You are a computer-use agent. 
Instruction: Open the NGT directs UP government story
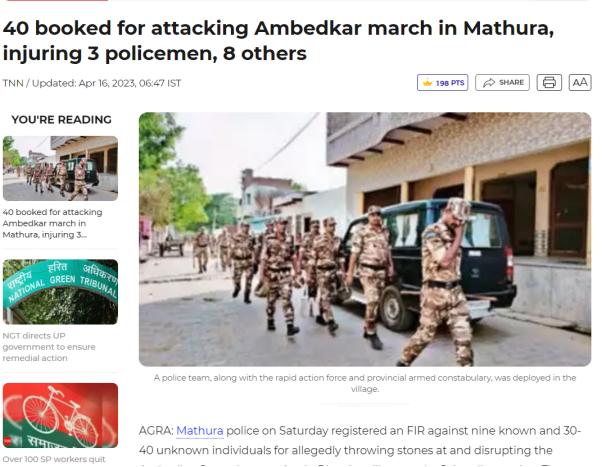coord(49,347)
